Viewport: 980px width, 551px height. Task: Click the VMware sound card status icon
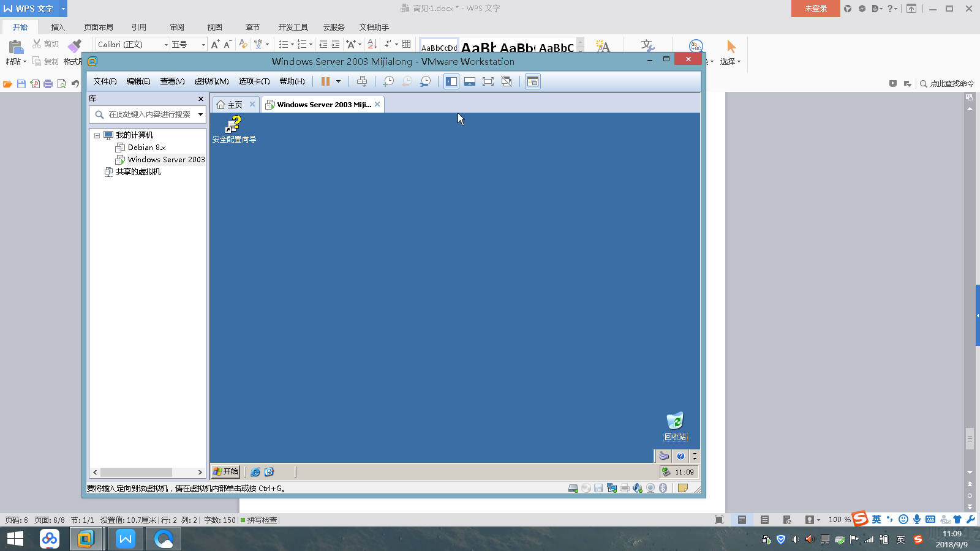pyautogui.click(x=638, y=488)
